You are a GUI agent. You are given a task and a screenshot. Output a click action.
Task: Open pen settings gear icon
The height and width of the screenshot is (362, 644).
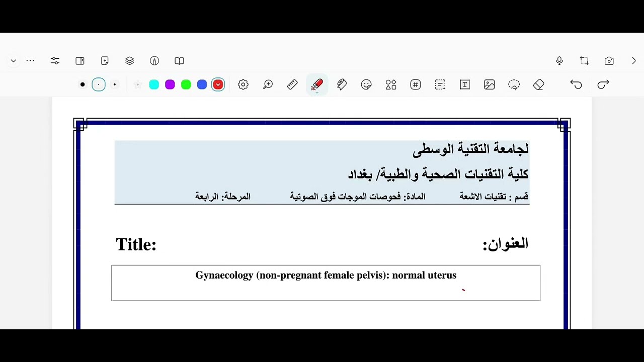point(243,84)
